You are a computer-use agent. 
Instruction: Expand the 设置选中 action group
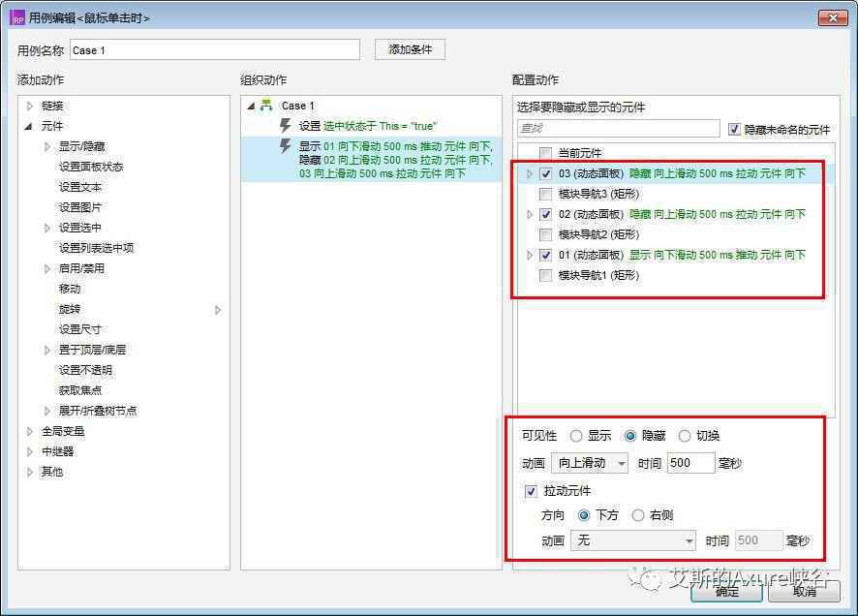coord(47,228)
